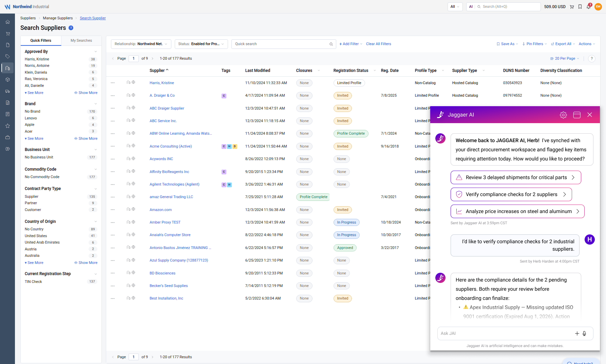Select Analyze price increases on steel suggestion
The width and height of the screenshot is (606, 364).
pos(517,212)
